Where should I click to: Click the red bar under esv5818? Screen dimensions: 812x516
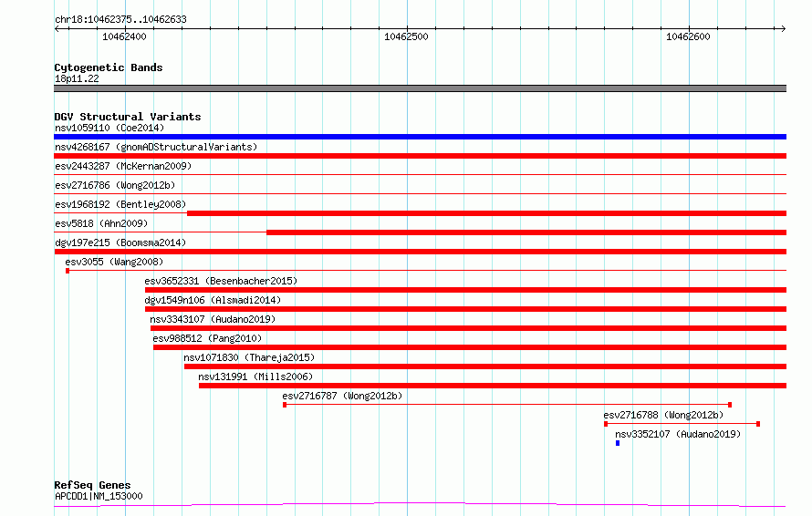[526, 232]
